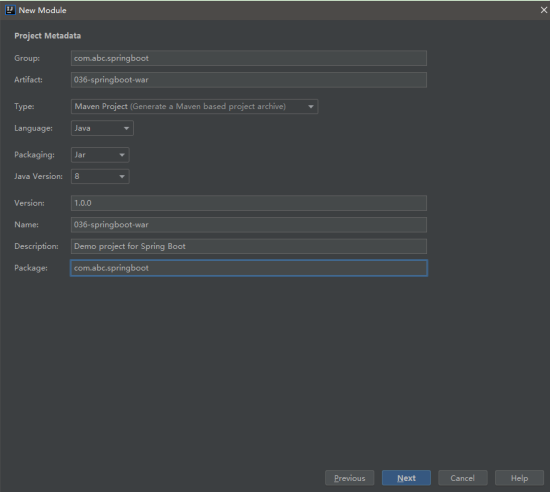
Task: Expand the Language dropdown showing Java
Action: pyautogui.click(x=102, y=128)
